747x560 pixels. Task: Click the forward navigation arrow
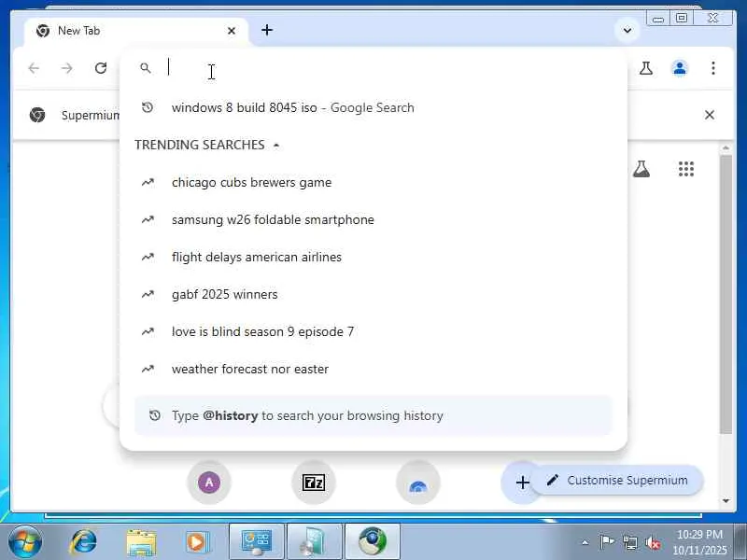click(67, 68)
